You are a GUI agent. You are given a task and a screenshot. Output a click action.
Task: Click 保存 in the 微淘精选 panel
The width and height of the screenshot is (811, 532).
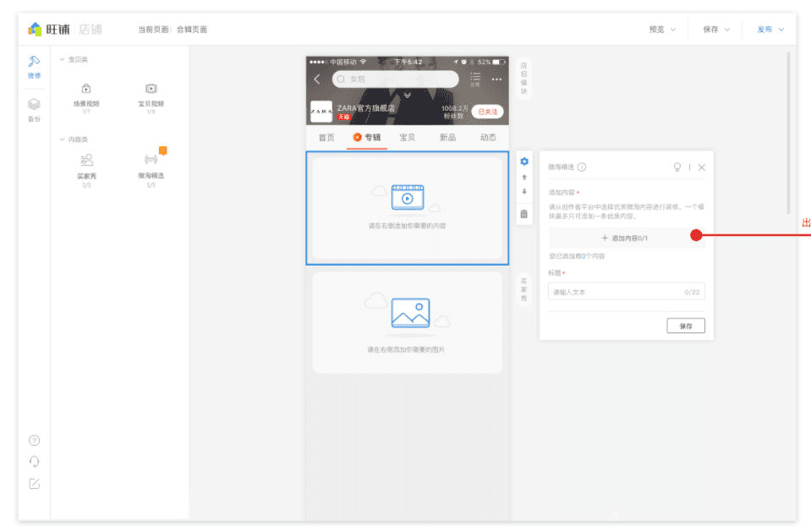coord(686,326)
